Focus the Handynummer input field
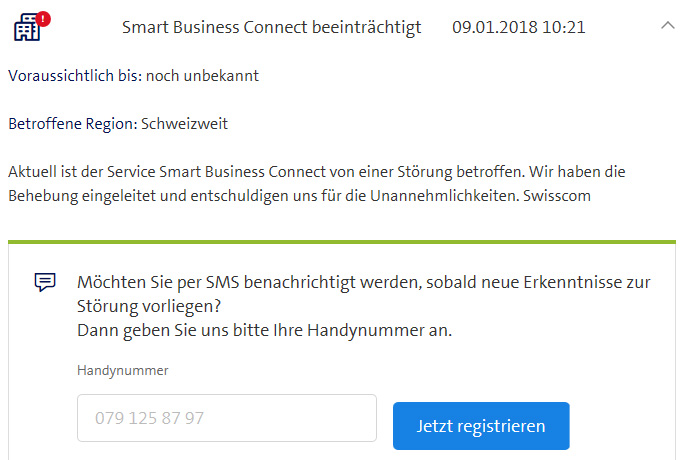The width and height of the screenshot is (690, 460). [x=227, y=418]
